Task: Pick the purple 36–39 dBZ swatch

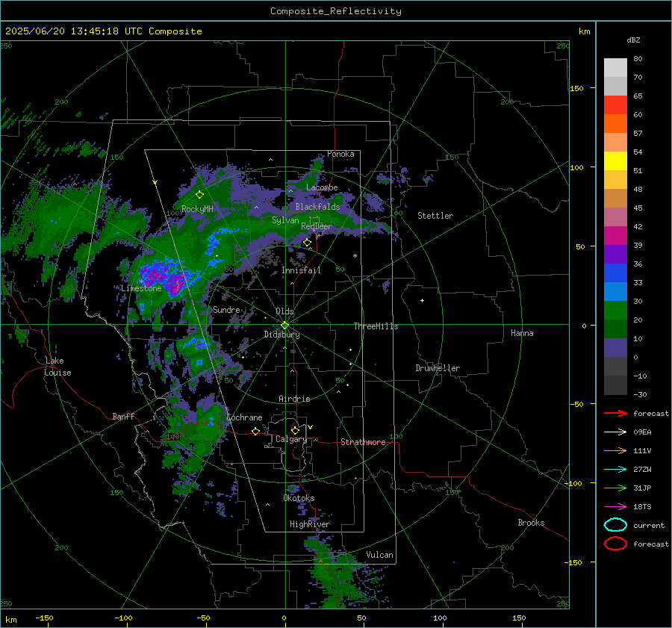Action: click(x=615, y=254)
